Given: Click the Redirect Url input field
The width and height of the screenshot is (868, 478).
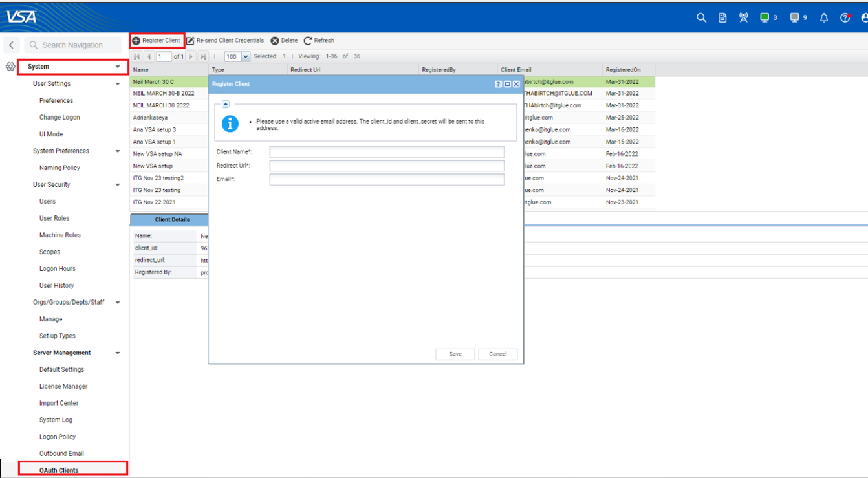Looking at the screenshot, I should (387, 166).
